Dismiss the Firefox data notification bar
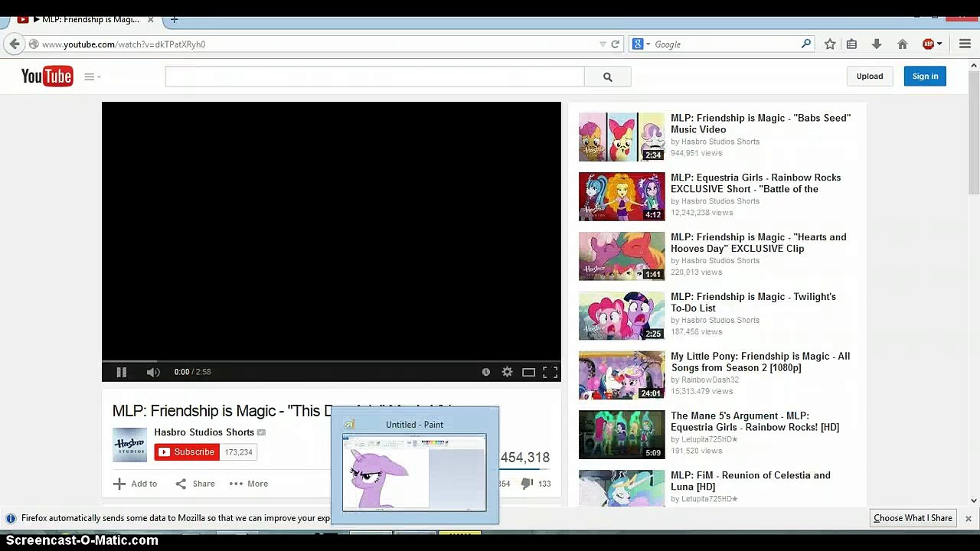 968,518
